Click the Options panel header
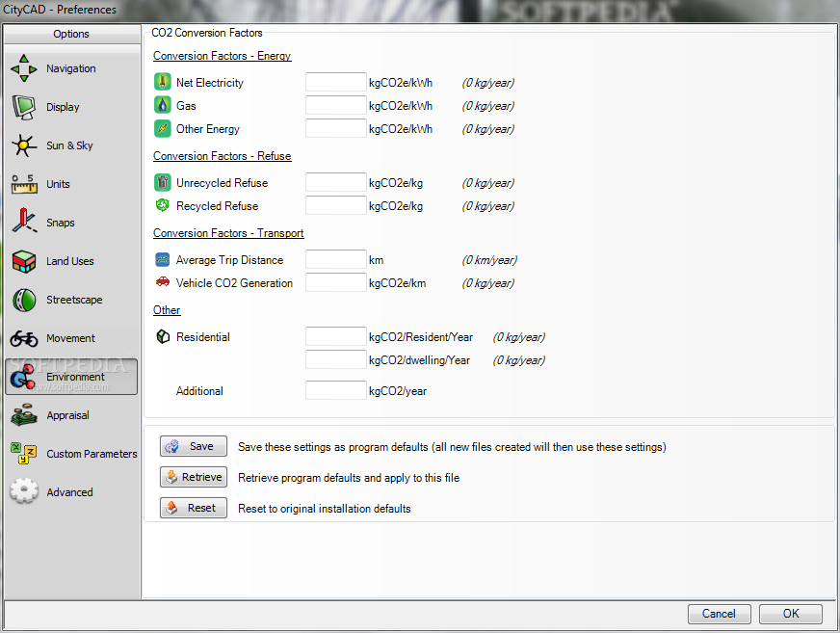 tap(71, 34)
